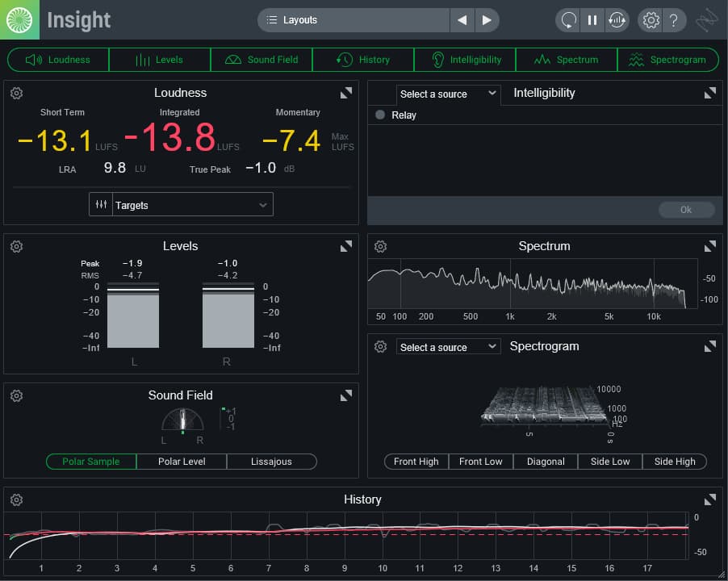
Task: Choose Side Low spectrogram view
Action: coord(610,462)
